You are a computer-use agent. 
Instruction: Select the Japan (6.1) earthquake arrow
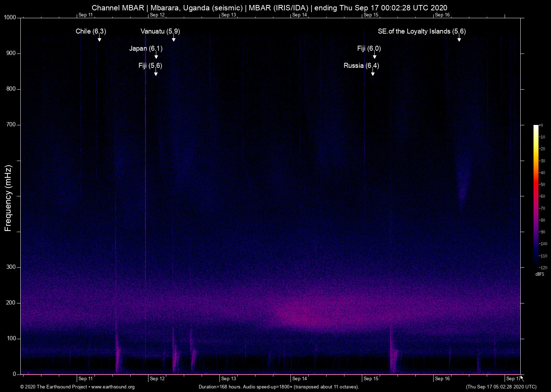156,57
